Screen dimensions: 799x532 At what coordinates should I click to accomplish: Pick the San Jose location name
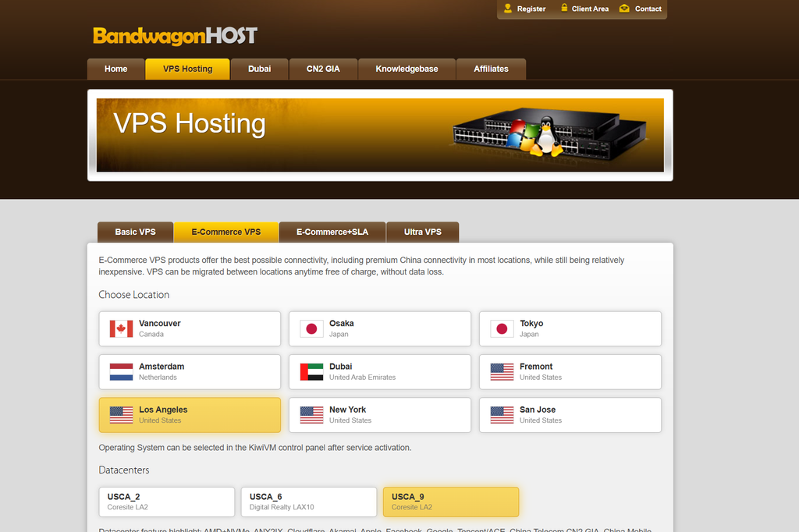click(x=538, y=410)
